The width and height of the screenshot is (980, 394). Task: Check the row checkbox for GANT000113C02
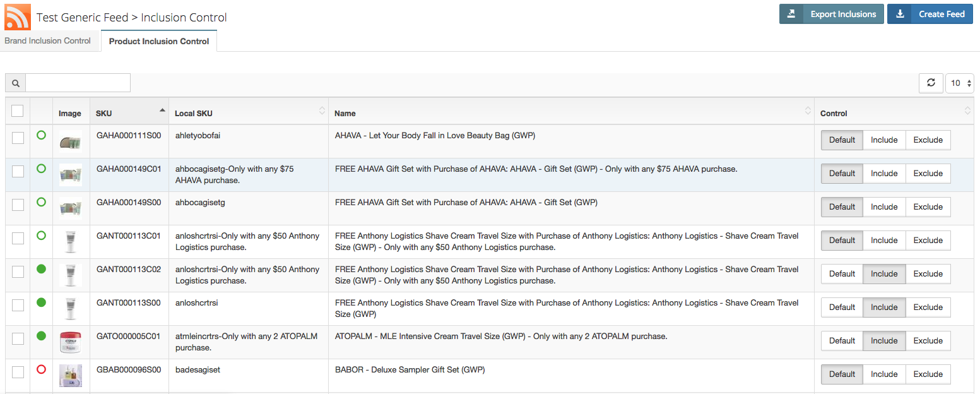point(18,272)
